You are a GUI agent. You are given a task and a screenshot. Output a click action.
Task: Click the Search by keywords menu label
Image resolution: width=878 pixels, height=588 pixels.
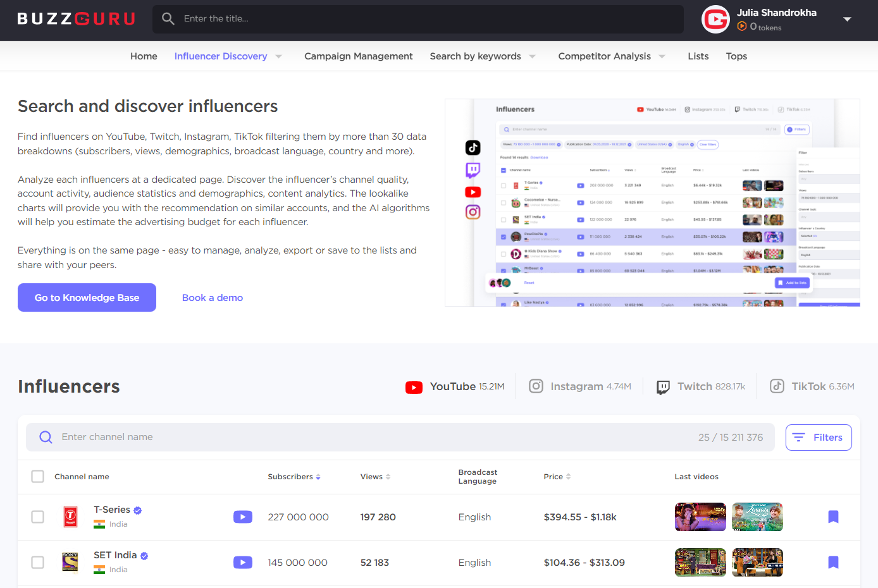pos(476,56)
